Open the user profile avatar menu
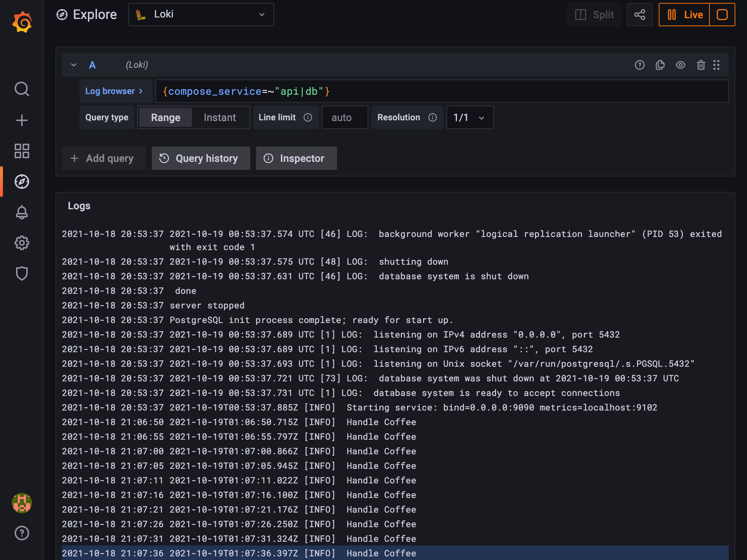Image resolution: width=747 pixels, height=560 pixels. click(22, 503)
